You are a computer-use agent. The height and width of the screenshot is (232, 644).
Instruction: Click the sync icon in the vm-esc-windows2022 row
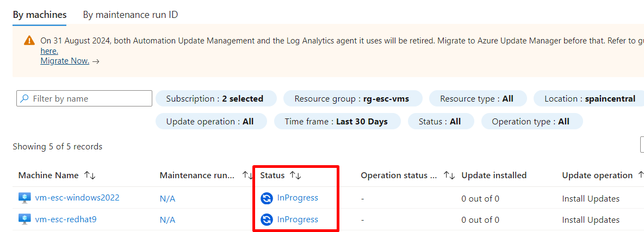point(267,198)
